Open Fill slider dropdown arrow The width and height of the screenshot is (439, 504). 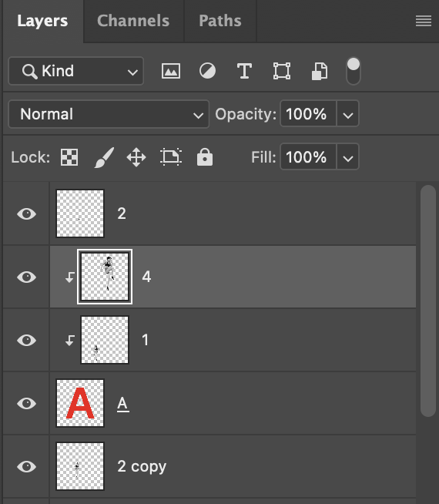(348, 157)
